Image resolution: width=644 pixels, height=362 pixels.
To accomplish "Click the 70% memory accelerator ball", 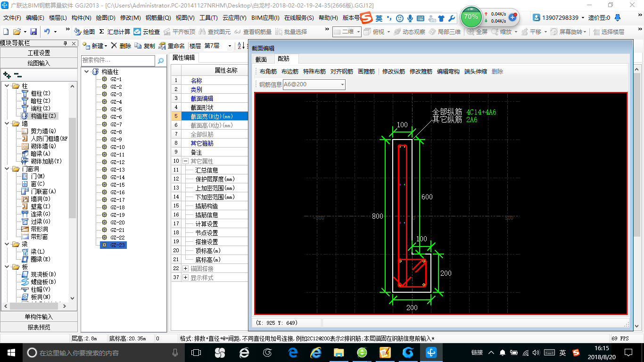I will [x=471, y=17].
